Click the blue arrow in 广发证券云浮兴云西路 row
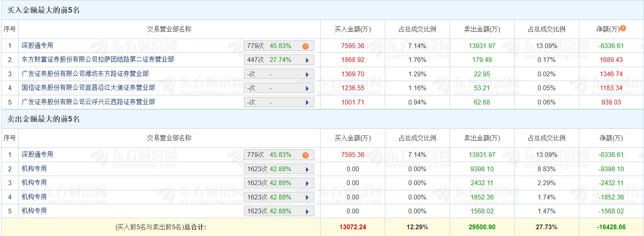The image size is (644, 236). pos(307,103)
